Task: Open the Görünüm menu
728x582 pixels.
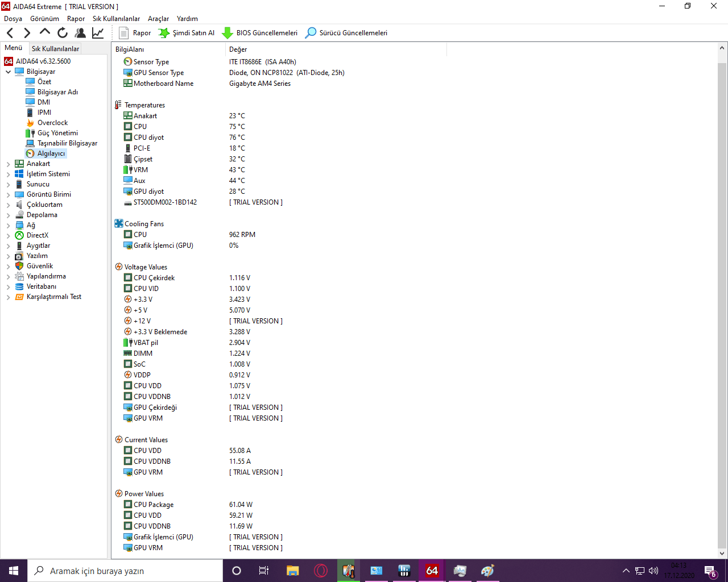Action: (x=44, y=19)
